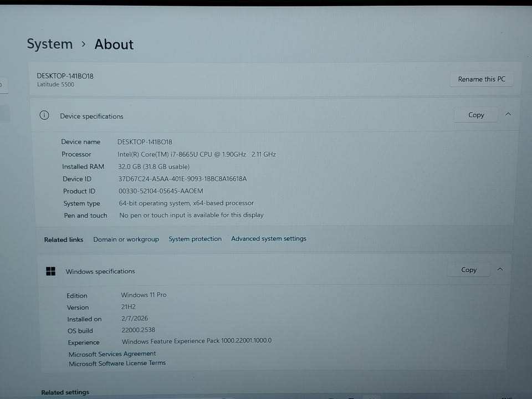The height and width of the screenshot is (399, 532).
Task: Click the Processor label
Action: pyautogui.click(x=76, y=155)
